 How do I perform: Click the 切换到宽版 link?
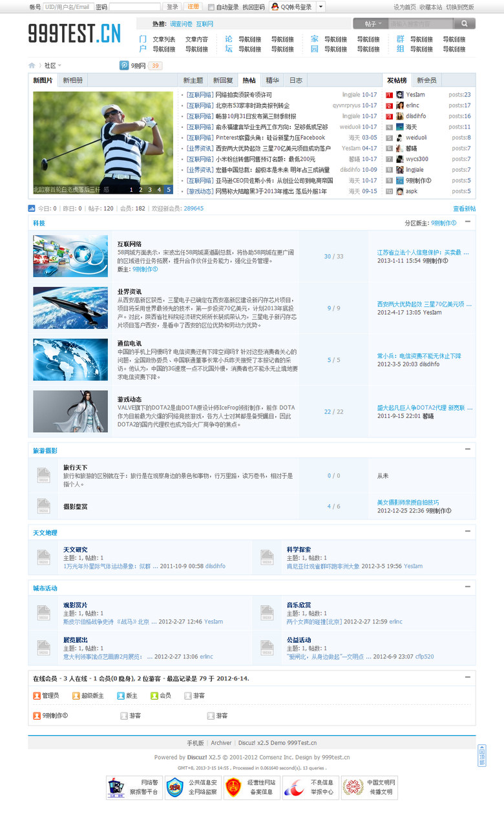[460, 7]
